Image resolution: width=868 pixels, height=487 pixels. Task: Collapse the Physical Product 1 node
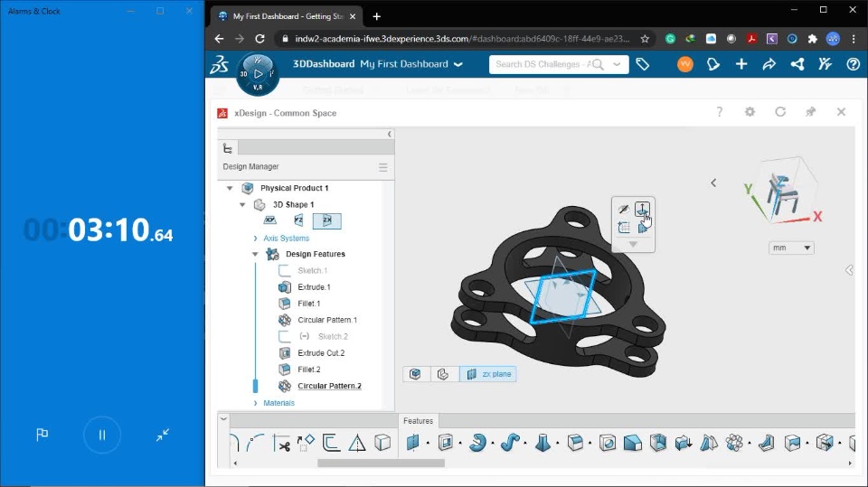(230, 188)
